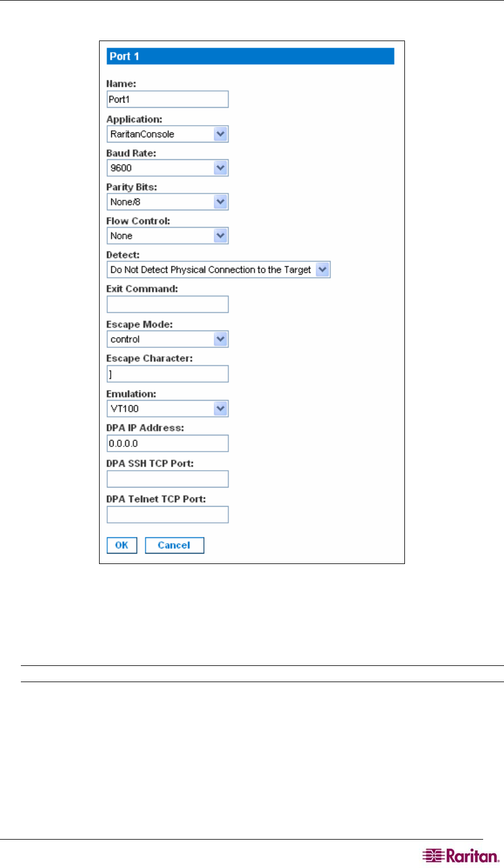Click the Port 1 blue header bar

[x=250, y=56]
